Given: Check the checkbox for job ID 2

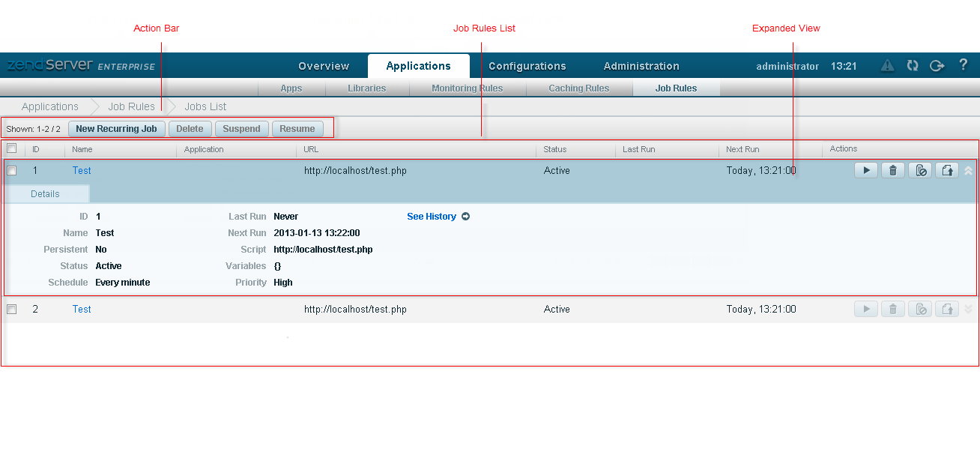Looking at the screenshot, I should click(12, 309).
